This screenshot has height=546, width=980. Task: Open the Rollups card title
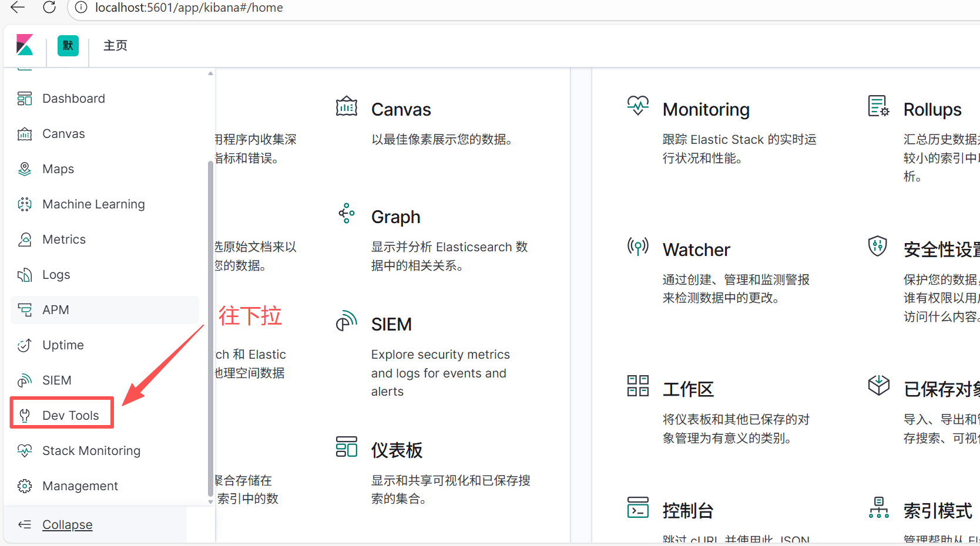pyautogui.click(x=932, y=109)
